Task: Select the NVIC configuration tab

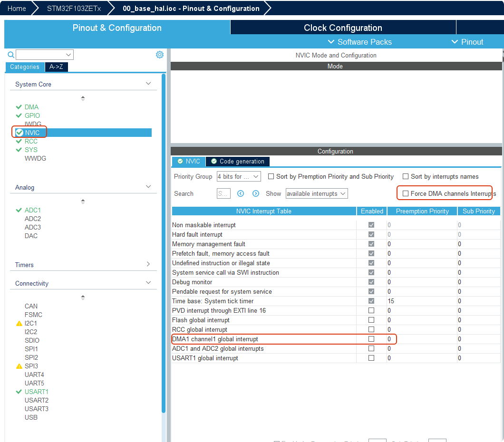Action: pyautogui.click(x=189, y=161)
